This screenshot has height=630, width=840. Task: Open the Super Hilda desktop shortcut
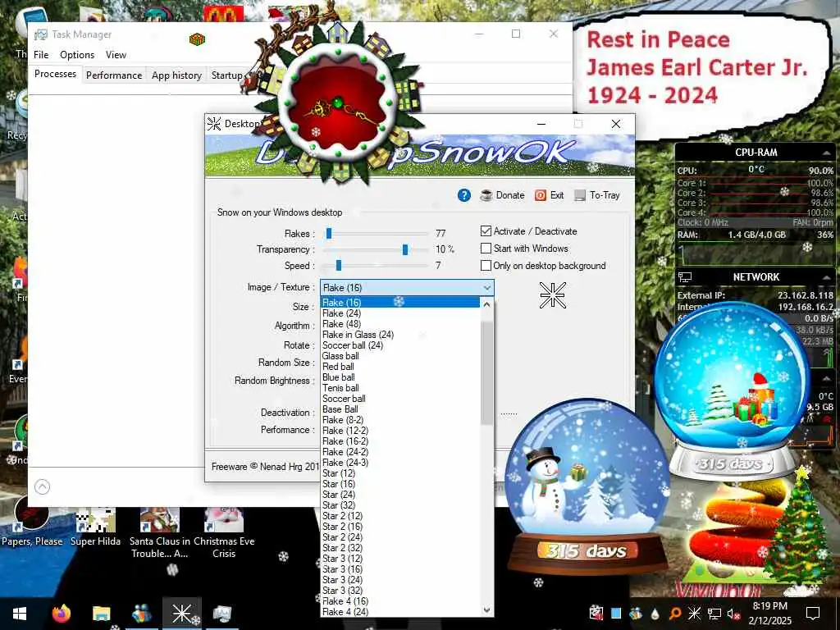click(x=95, y=526)
